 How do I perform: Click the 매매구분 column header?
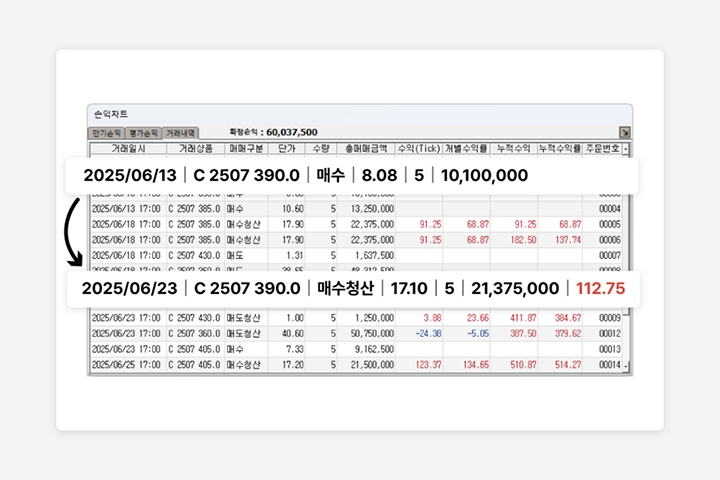[x=243, y=148]
